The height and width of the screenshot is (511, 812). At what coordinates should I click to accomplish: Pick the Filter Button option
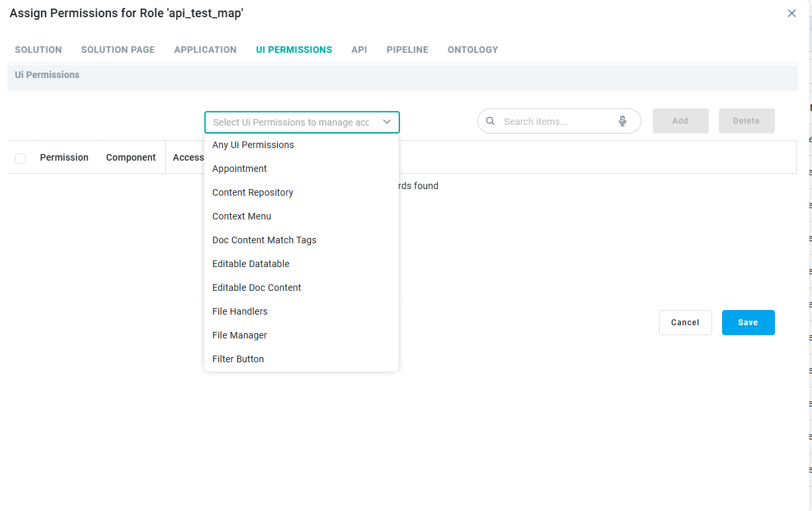pyautogui.click(x=302, y=359)
